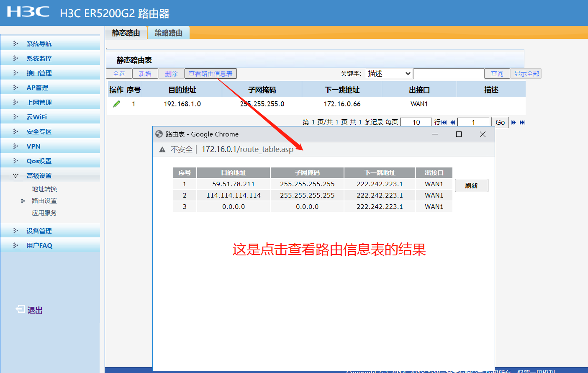This screenshot has width=588, height=373.
Task: Click the 查询 search button
Action: tap(497, 74)
